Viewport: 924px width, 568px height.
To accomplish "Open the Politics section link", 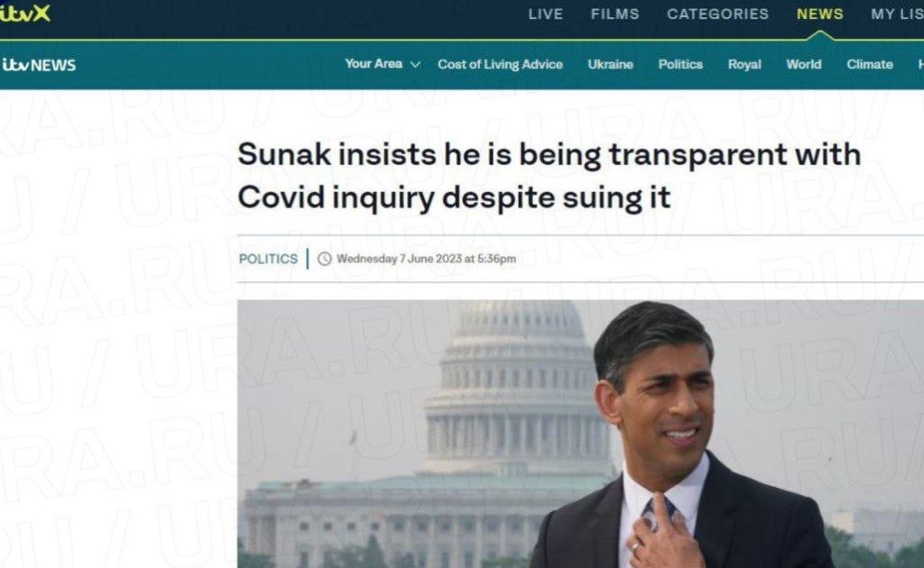I will tap(680, 64).
